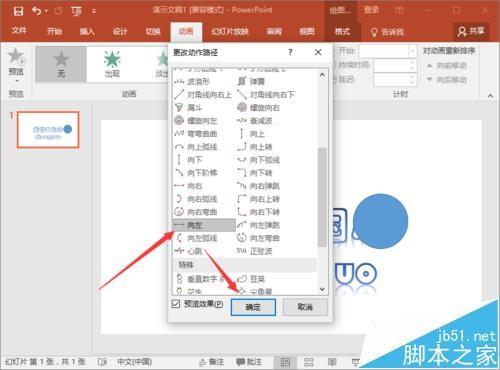Choose the 漏斗 funnel motion path
Image resolution: width=500 pixels, height=370 pixels.
pos(189,107)
